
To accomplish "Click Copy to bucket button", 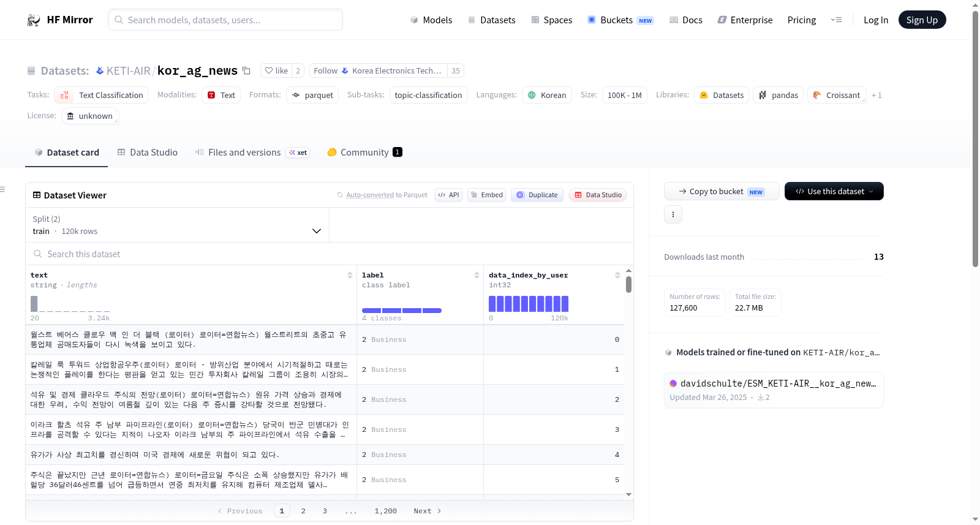I will point(722,191).
